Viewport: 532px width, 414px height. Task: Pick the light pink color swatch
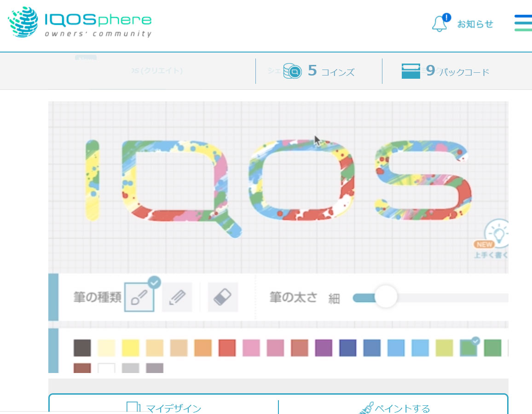(251, 348)
